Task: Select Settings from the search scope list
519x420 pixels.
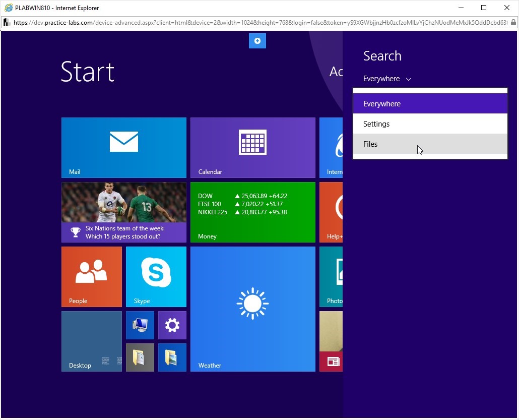Action: 430,124
